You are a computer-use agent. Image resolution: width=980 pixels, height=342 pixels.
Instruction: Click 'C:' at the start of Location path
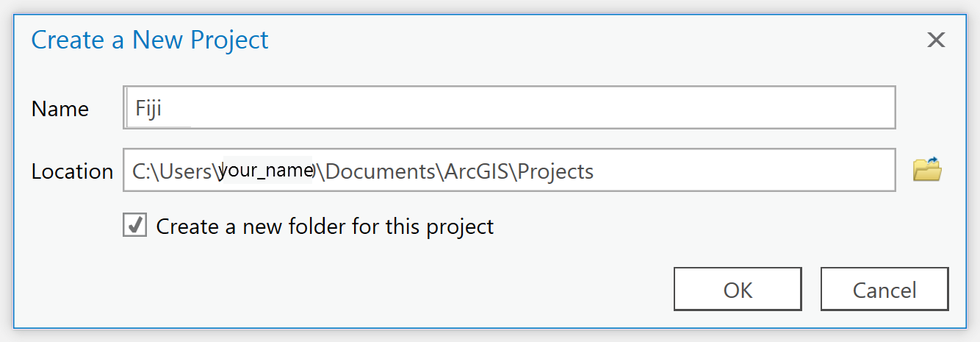coord(140,171)
